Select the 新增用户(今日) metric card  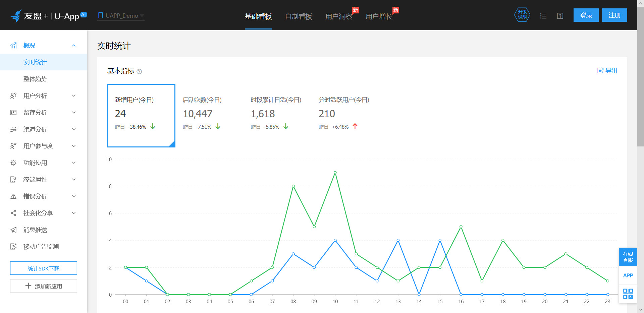[x=141, y=116]
